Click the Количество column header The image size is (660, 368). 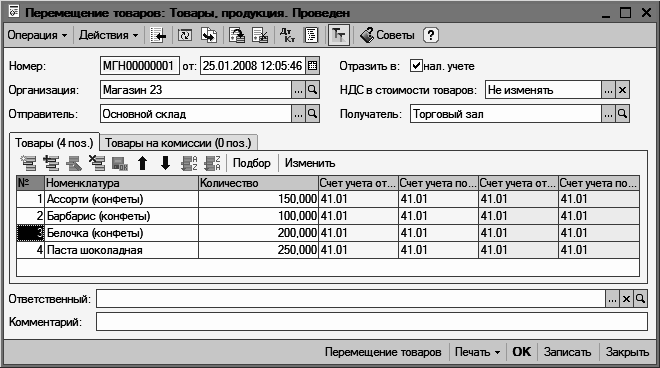tap(258, 183)
